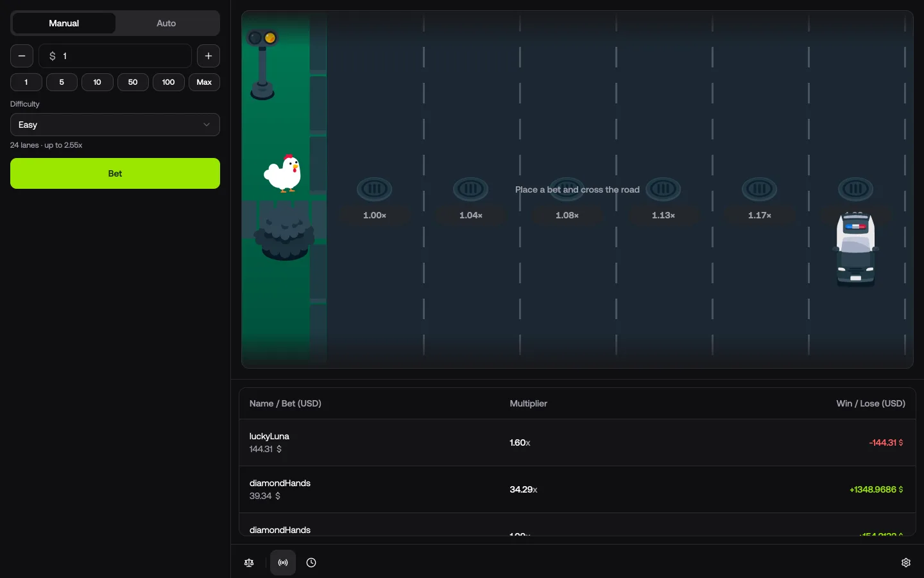
Task: Click the Multiplier column header
Action: [529, 403]
